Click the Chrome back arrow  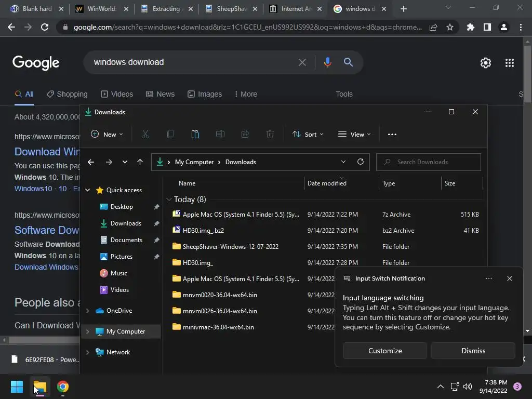(x=11, y=27)
